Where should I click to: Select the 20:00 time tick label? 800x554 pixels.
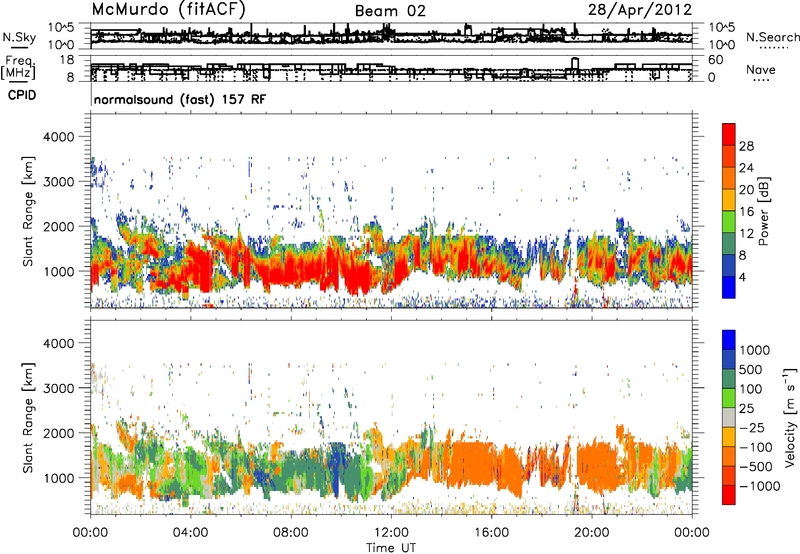(x=591, y=533)
